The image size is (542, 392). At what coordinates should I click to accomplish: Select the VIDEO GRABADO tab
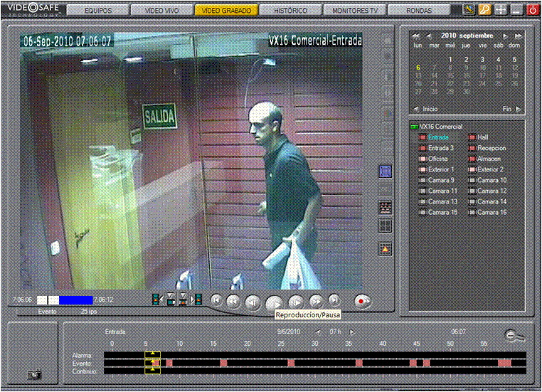(226, 11)
